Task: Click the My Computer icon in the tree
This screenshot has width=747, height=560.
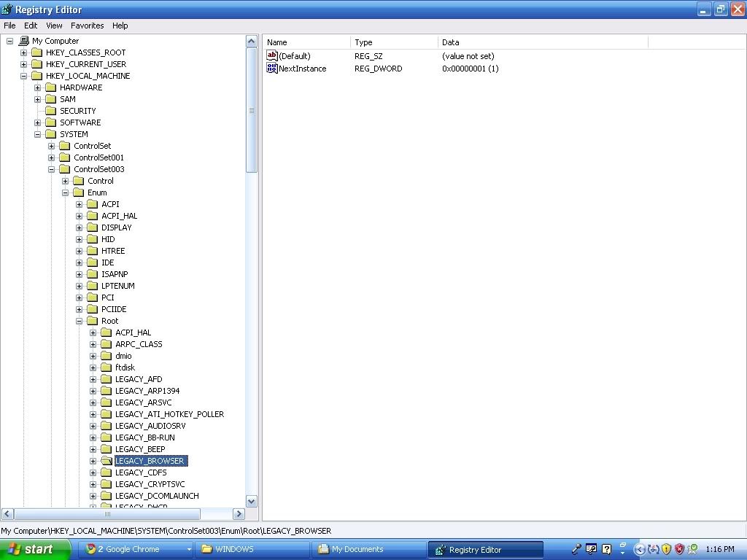Action: (x=23, y=41)
